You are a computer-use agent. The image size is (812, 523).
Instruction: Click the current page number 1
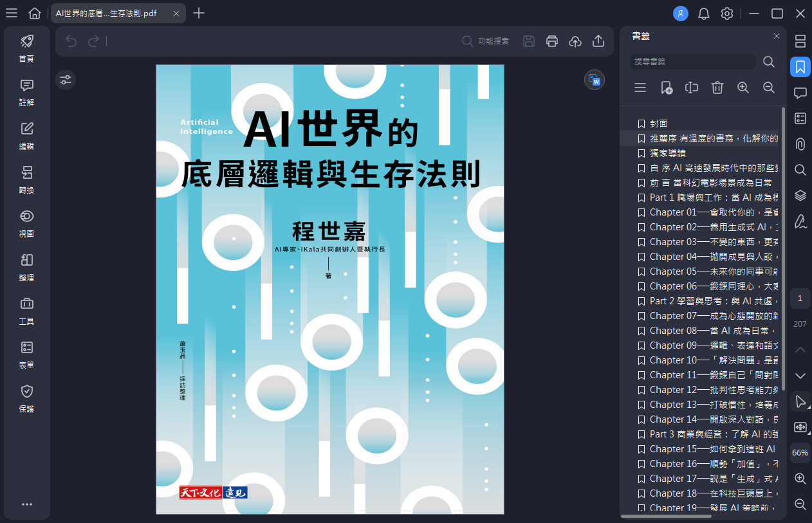pyautogui.click(x=800, y=298)
